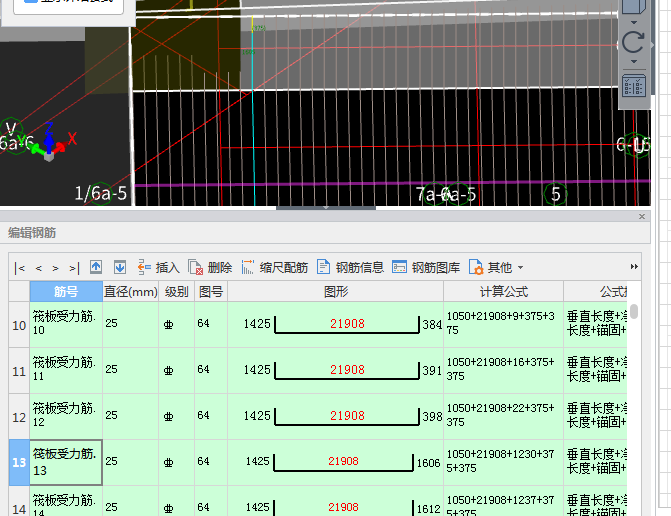Image resolution: width=671 pixels, height=516 pixels.
Task: Click formula 1050+21908+1230+375+375
Action: 500,461
